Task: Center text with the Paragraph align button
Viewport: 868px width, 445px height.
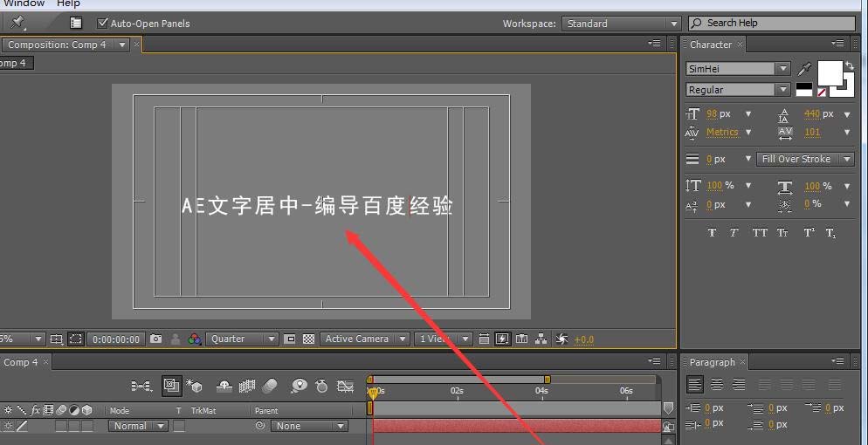Action: click(x=717, y=385)
